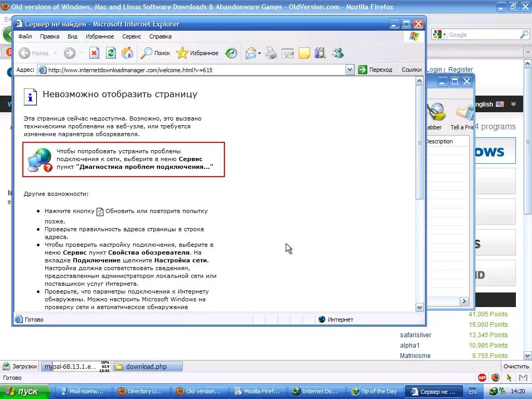
Task: Click the info icon beside the page heading
Action: pos(30,97)
